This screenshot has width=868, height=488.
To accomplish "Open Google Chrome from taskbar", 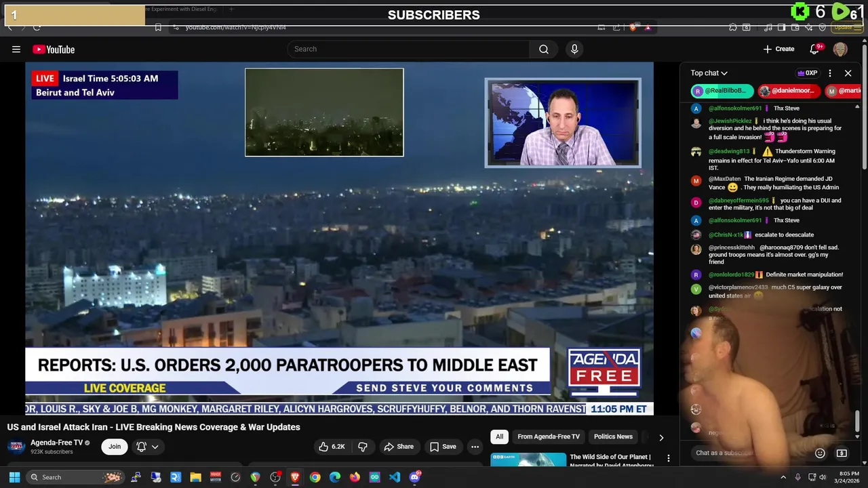I will click(315, 477).
